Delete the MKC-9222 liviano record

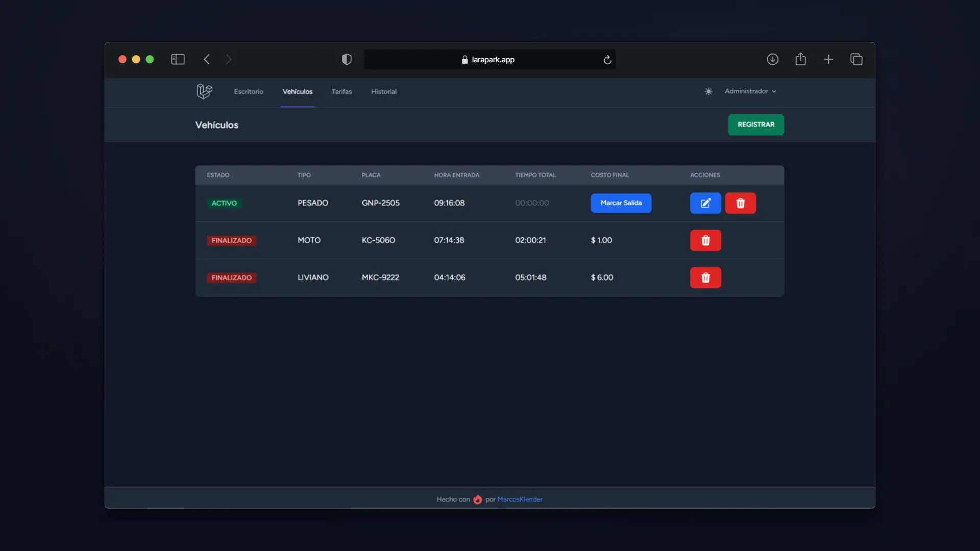point(705,278)
